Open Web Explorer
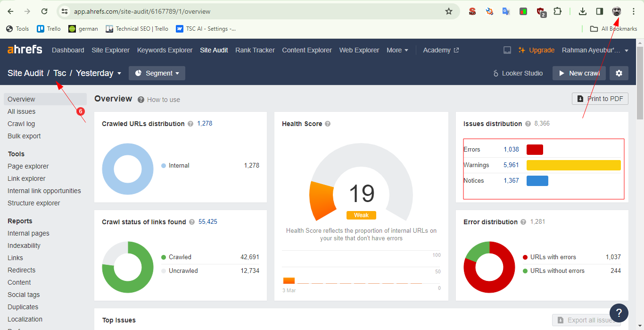This screenshot has width=644, height=330. click(x=359, y=50)
